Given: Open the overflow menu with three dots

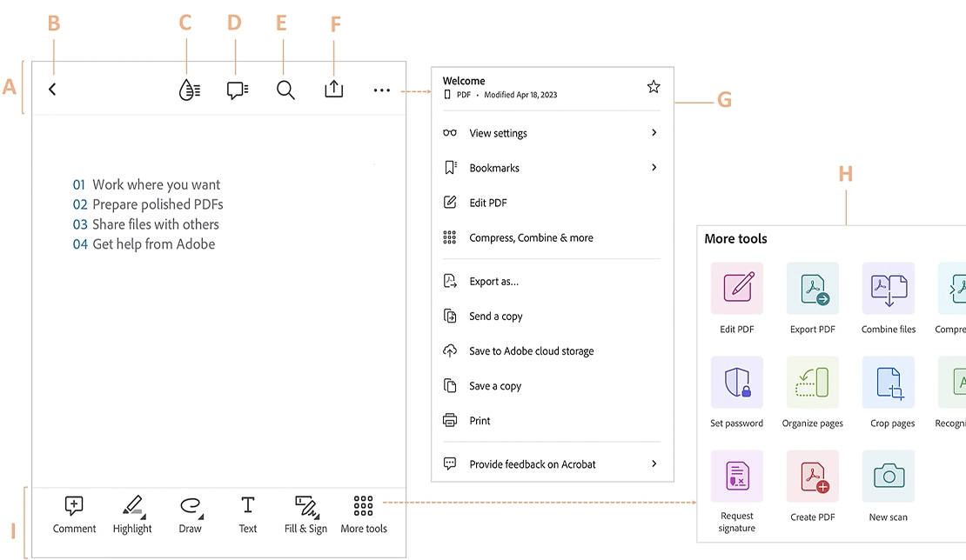Looking at the screenshot, I should coord(381,89).
